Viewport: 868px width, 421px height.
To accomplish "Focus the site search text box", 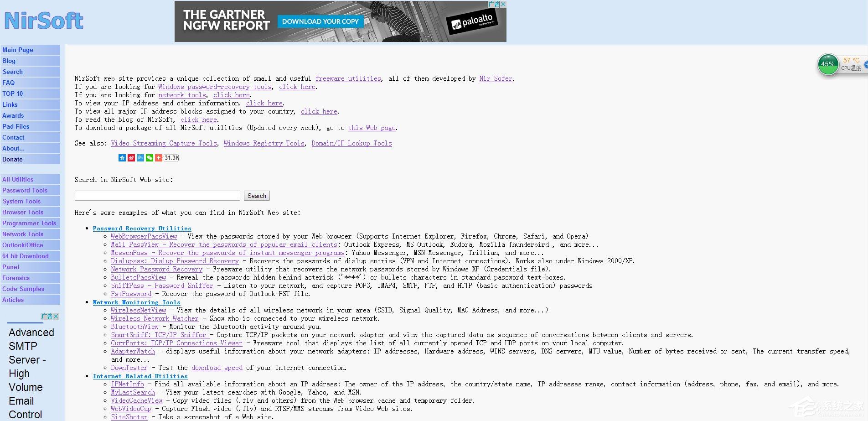I will coord(157,196).
